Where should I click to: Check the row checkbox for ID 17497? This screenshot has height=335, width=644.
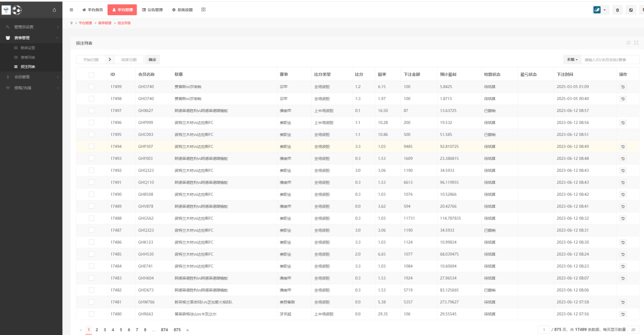pos(91,111)
